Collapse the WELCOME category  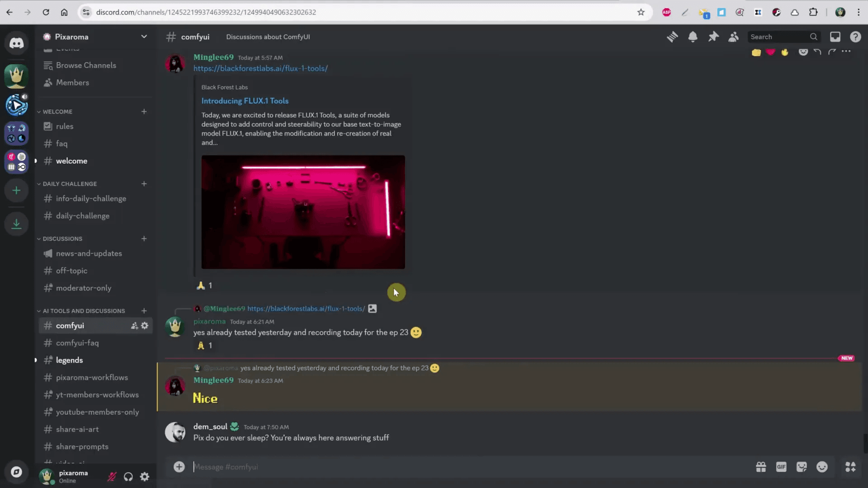[54, 112]
